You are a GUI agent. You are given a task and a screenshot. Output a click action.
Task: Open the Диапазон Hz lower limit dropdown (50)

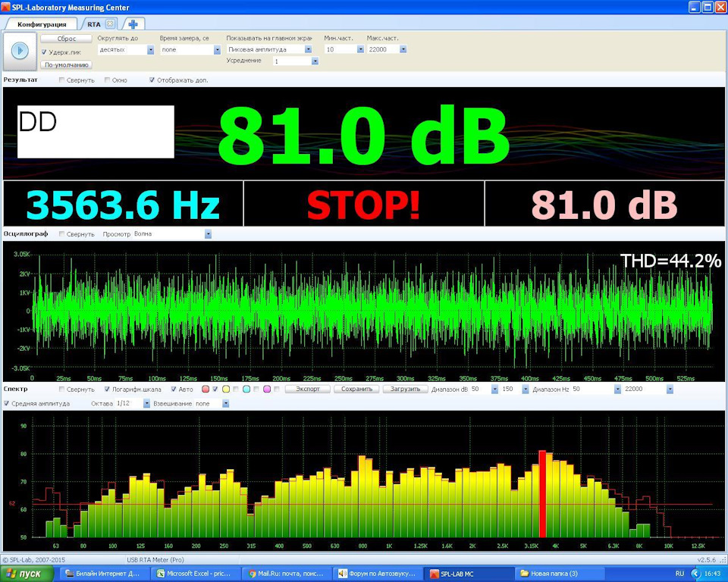tap(617, 390)
